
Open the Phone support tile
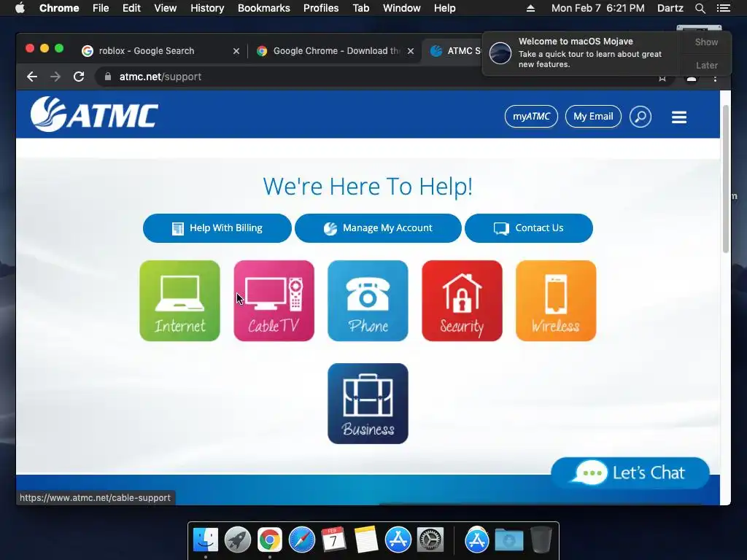point(368,300)
